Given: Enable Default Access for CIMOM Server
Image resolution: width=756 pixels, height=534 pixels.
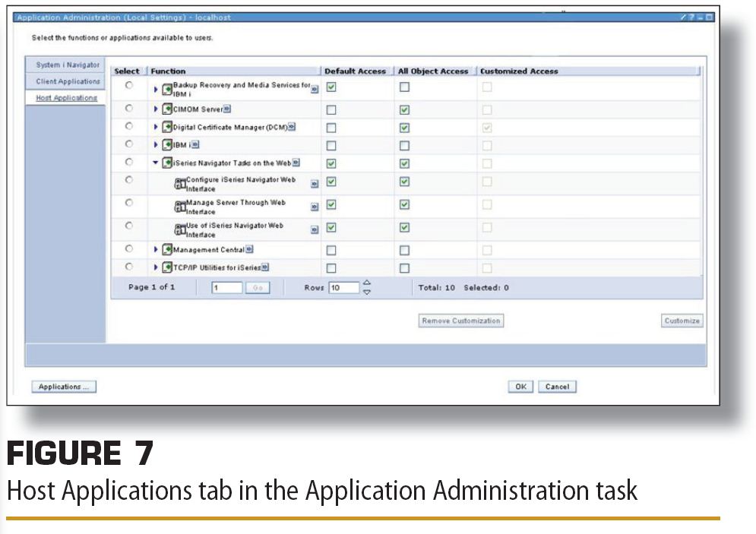Looking at the screenshot, I should coord(331,109).
